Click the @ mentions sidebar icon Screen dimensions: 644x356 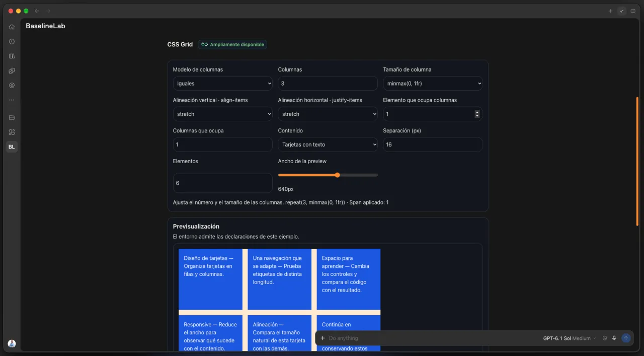12,85
